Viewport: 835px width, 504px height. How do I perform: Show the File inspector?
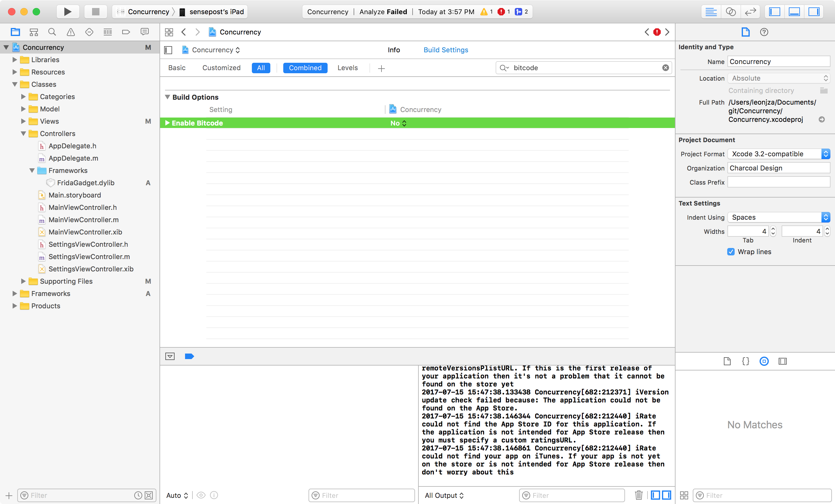pyautogui.click(x=745, y=32)
